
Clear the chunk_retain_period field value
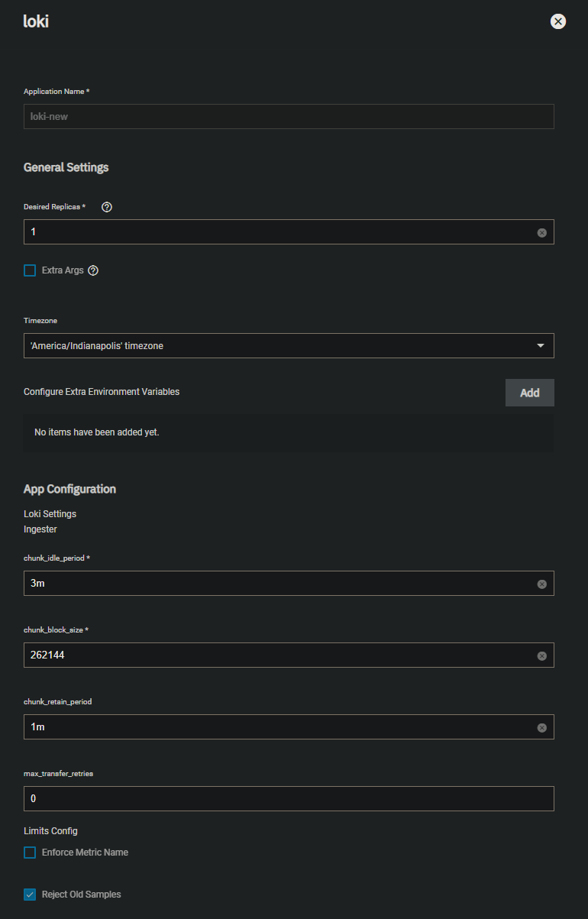541,727
